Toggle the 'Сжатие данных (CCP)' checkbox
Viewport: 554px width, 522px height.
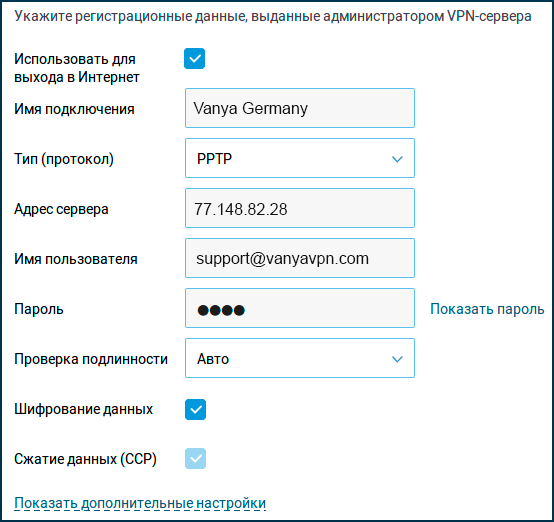coord(195,459)
